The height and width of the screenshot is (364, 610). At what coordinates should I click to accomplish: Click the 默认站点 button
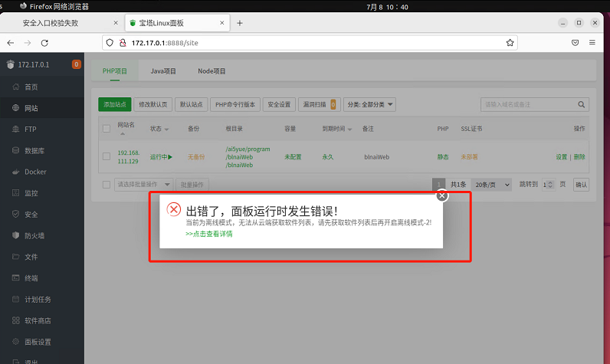(191, 105)
